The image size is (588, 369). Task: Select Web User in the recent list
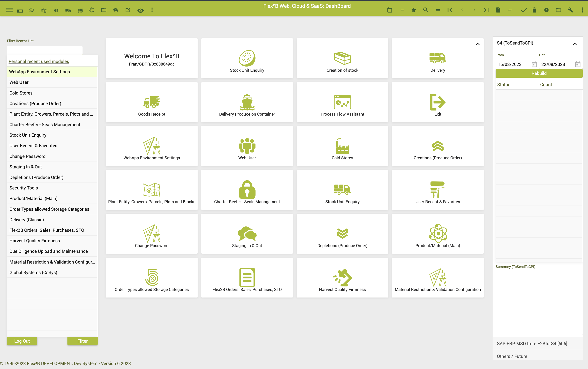pos(52,82)
